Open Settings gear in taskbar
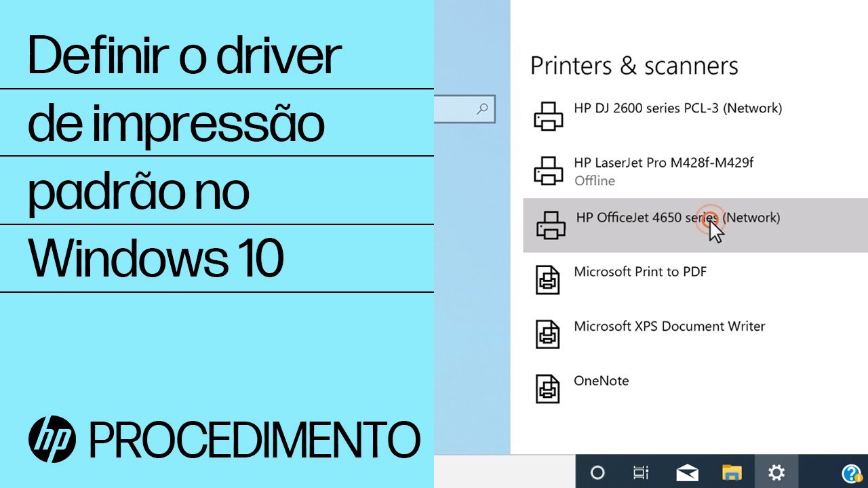Viewport: 868px width, 488px height. coord(776,472)
